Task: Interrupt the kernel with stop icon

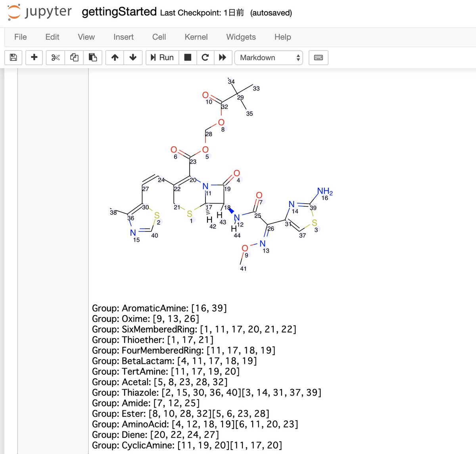Action: (187, 58)
